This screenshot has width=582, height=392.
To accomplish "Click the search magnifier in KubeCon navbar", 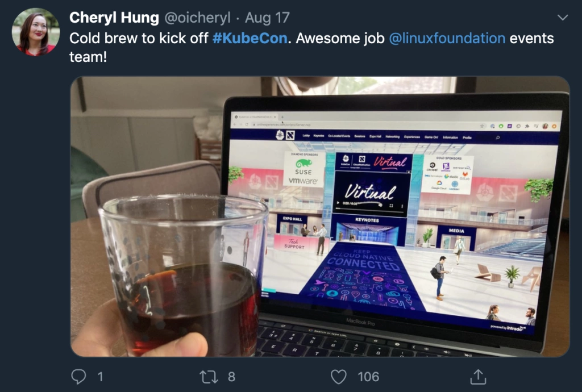I will (x=498, y=137).
